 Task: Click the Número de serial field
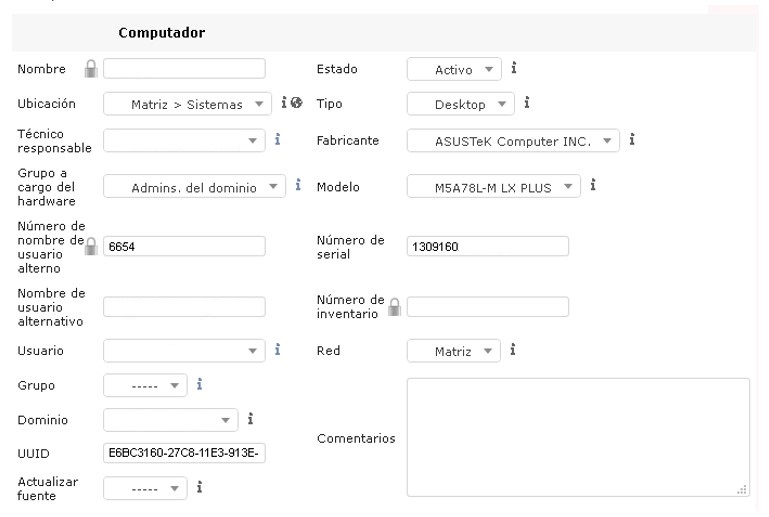(487, 246)
